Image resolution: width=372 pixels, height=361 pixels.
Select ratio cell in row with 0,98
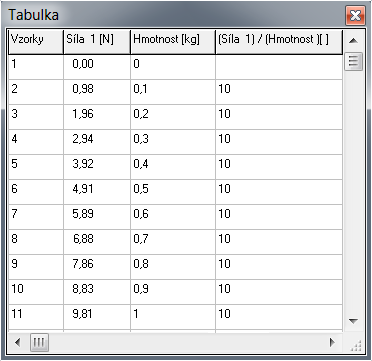tap(279, 92)
